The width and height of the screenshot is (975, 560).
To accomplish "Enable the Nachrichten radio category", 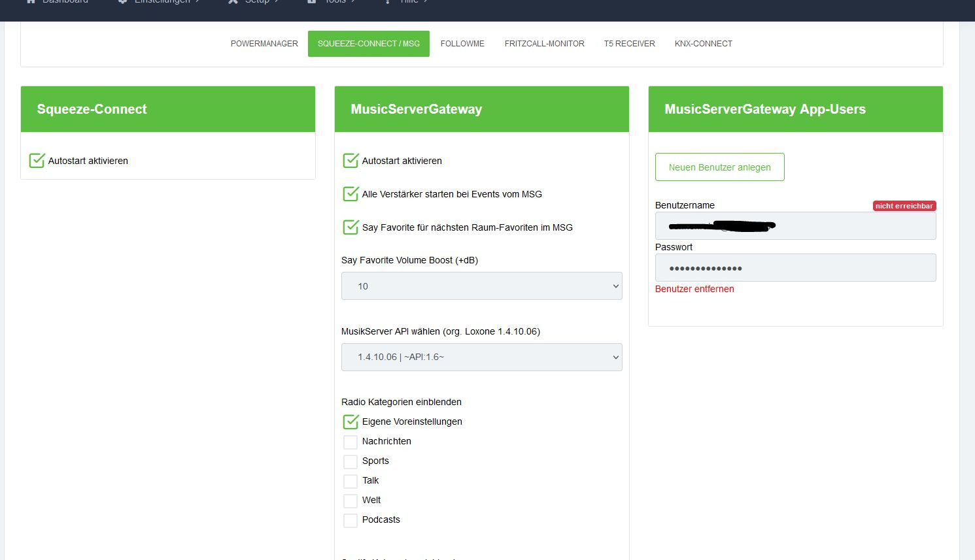I will pos(351,442).
